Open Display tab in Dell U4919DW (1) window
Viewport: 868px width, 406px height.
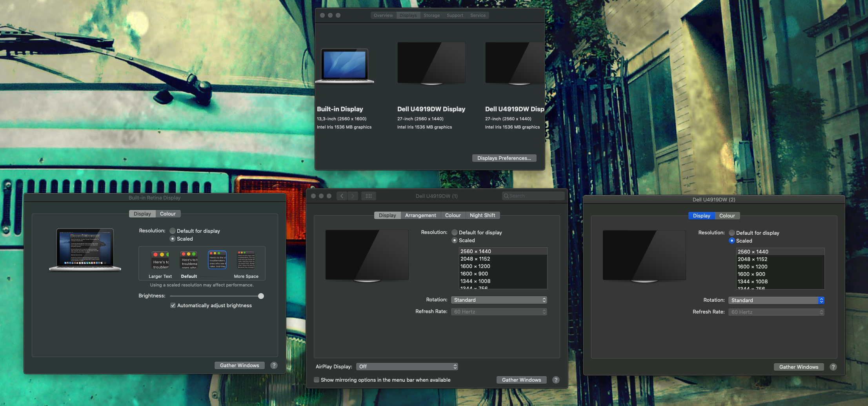coord(388,215)
